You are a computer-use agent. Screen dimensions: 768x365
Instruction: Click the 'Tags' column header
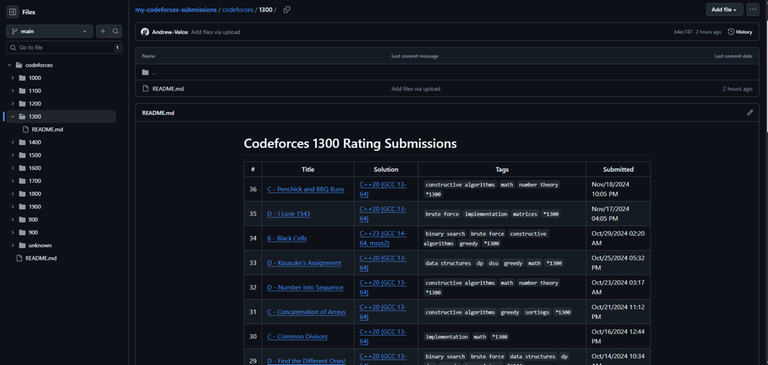[502, 170]
